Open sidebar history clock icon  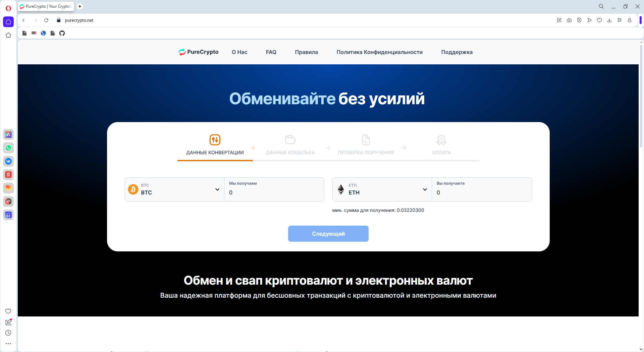coord(8,333)
